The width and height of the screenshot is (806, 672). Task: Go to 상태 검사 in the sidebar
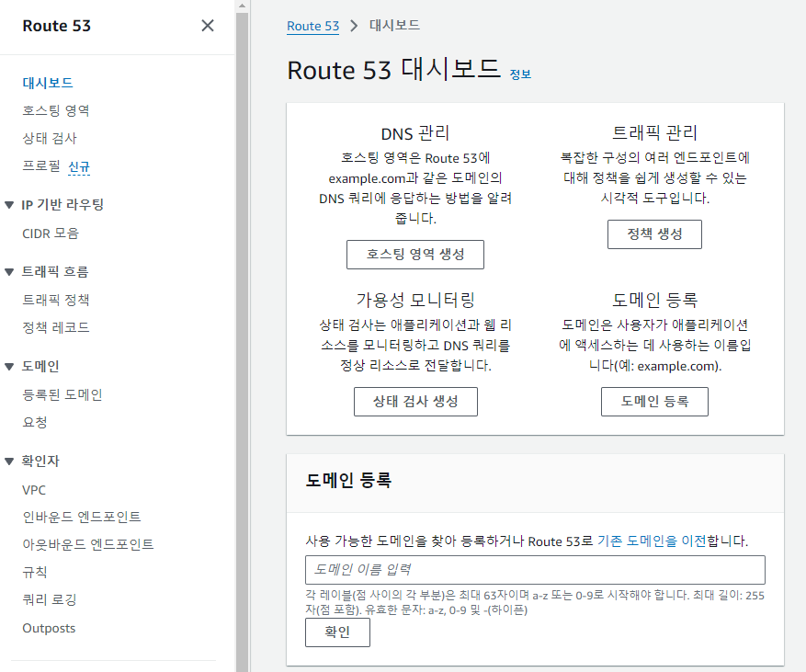coord(50,138)
